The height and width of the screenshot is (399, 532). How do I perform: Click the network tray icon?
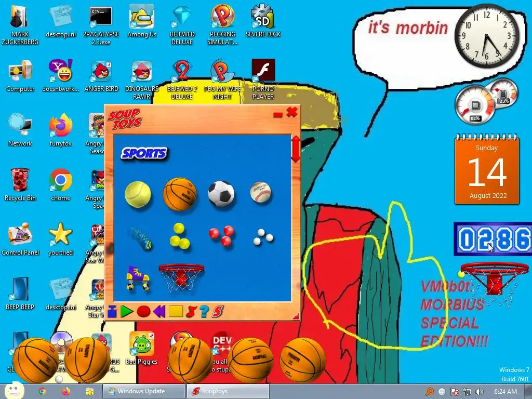[467, 392]
